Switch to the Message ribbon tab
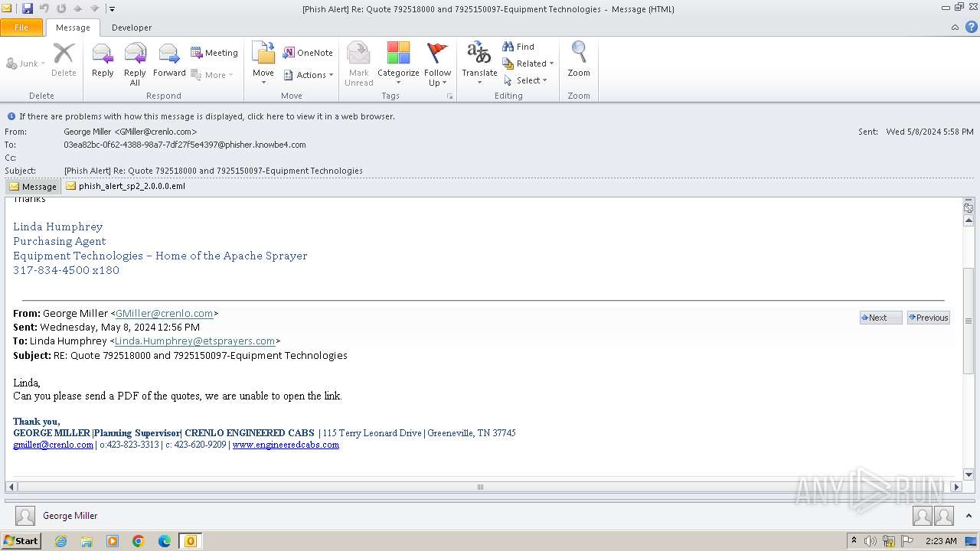This screenshot has width=980, height=551. (x=73, y=28)
